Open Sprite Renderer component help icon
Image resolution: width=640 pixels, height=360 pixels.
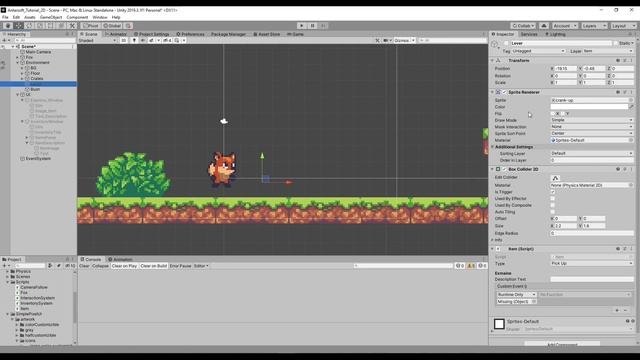[x=618, y=92]
